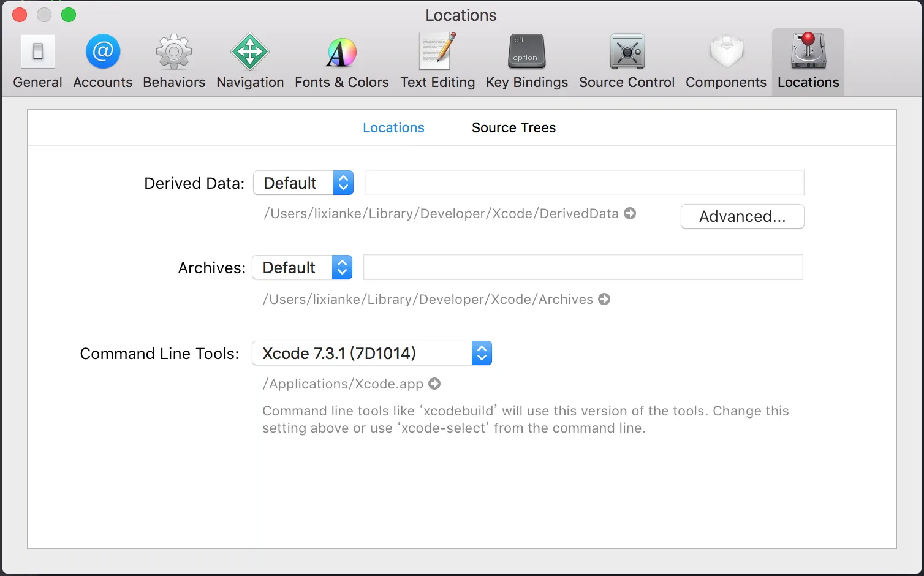Click the Command Line Tools label

[x=159, y=354]
